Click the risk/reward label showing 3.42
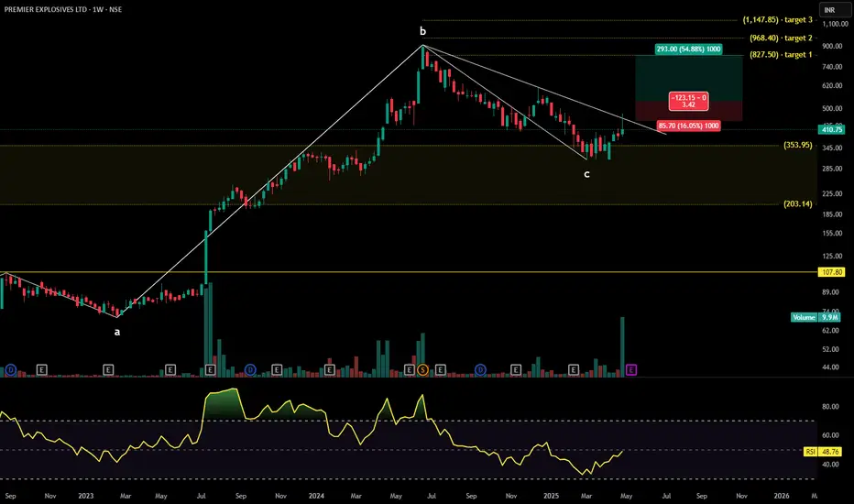 click(x=688, y=102)
